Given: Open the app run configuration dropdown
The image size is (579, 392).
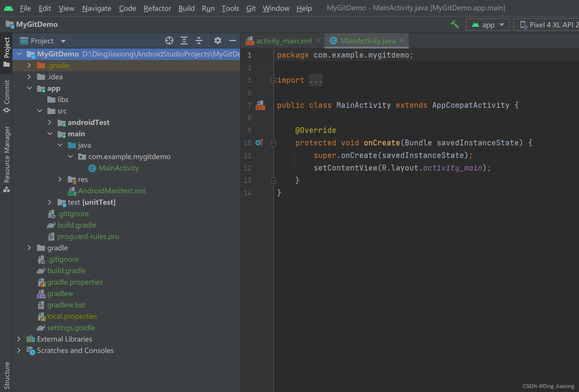Looking at the screenshot, I should (487, 25).
